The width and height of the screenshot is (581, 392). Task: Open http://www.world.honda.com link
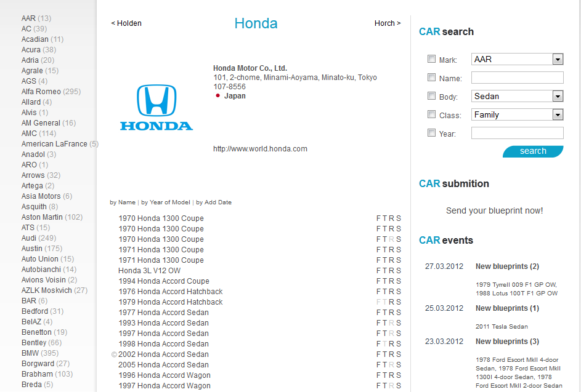pos(260,149)
